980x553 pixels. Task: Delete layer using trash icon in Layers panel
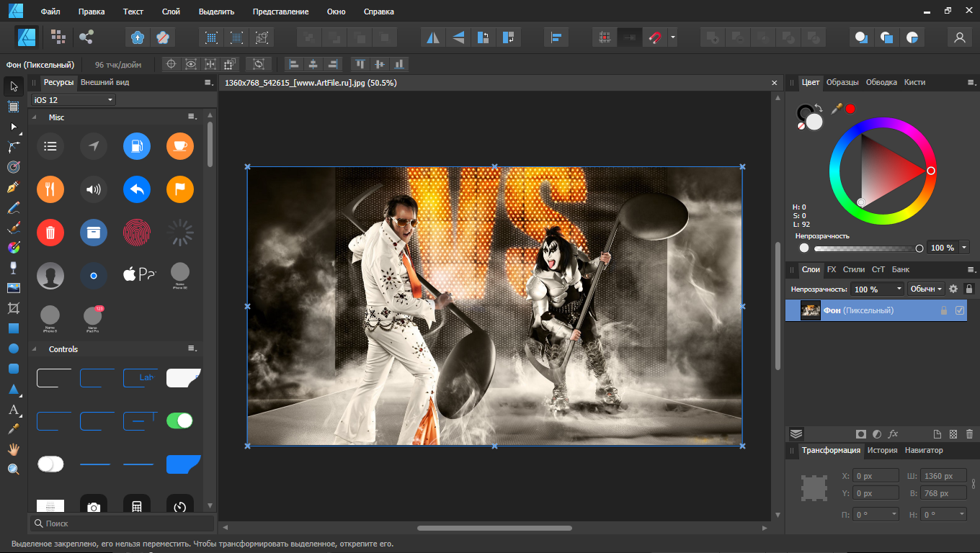969,434
